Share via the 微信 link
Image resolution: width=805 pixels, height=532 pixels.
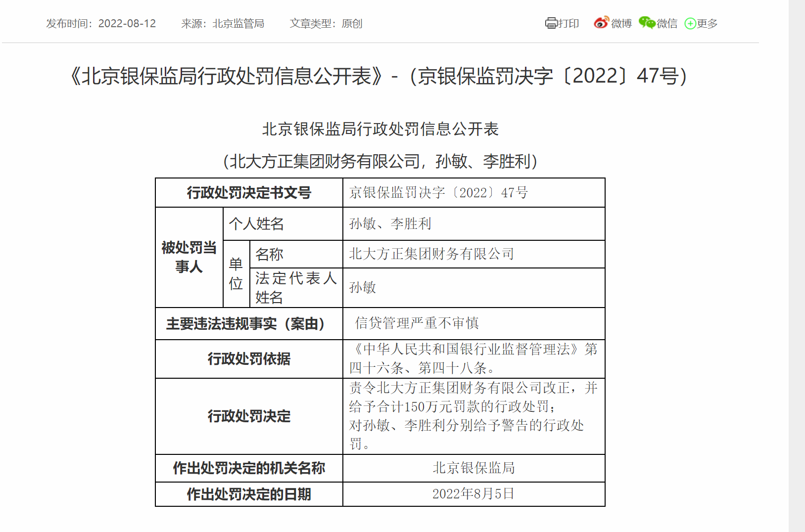[x=667, y=24]
